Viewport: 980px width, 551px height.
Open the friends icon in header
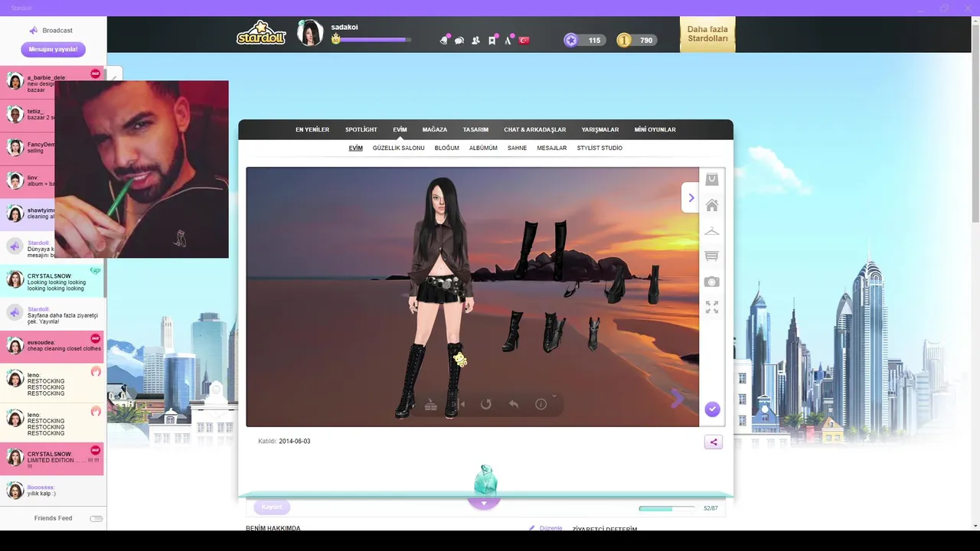(475, 41)
